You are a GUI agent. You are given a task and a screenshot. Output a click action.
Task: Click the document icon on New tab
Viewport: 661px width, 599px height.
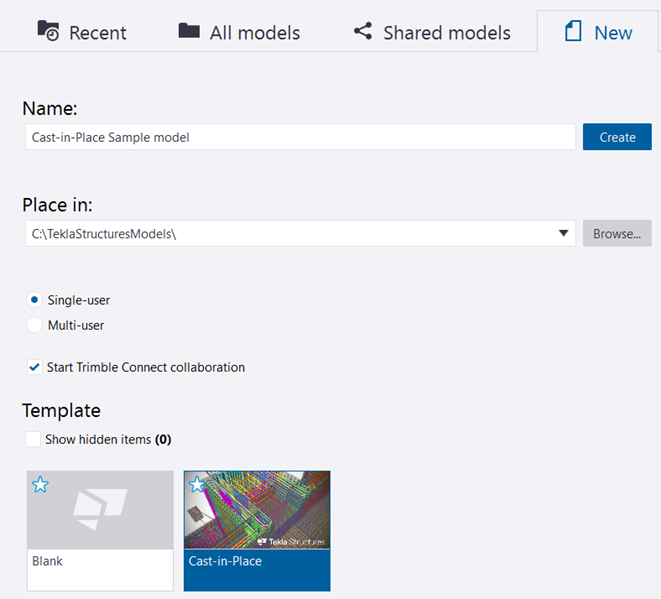tap(573, 31)
